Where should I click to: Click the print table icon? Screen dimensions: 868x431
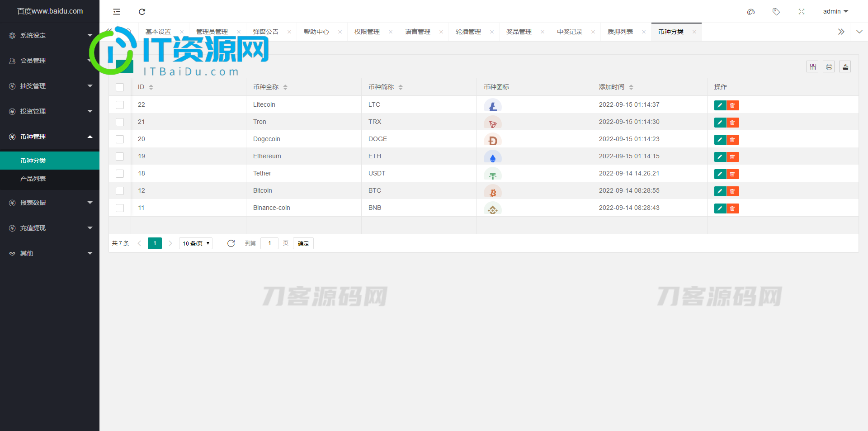coord(829,67)
